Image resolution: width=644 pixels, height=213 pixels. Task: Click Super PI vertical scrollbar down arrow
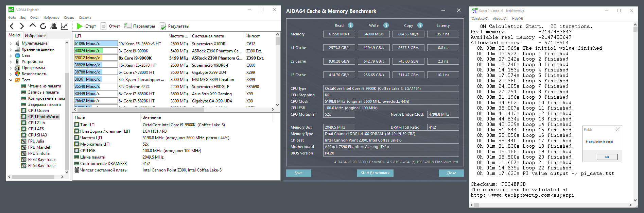(x=636, y=200)
